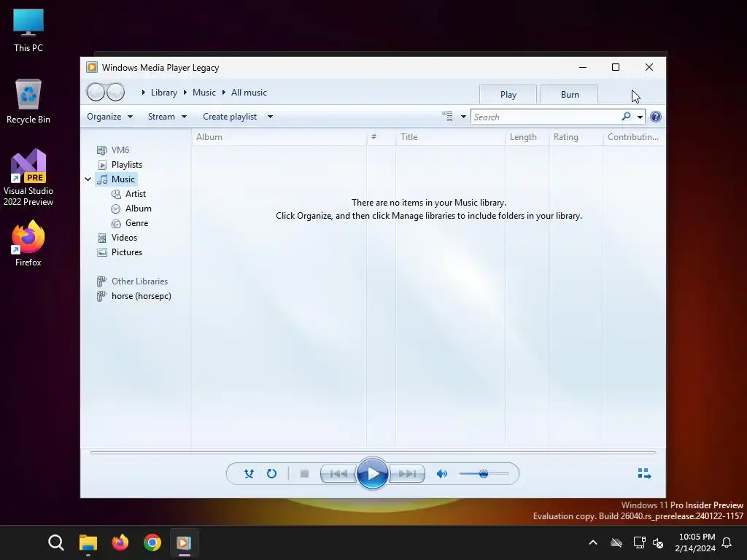The width and height of the screenshot is (747, 560).
Task: Open Chrome from the taskbar
Action: pos(152,542)
